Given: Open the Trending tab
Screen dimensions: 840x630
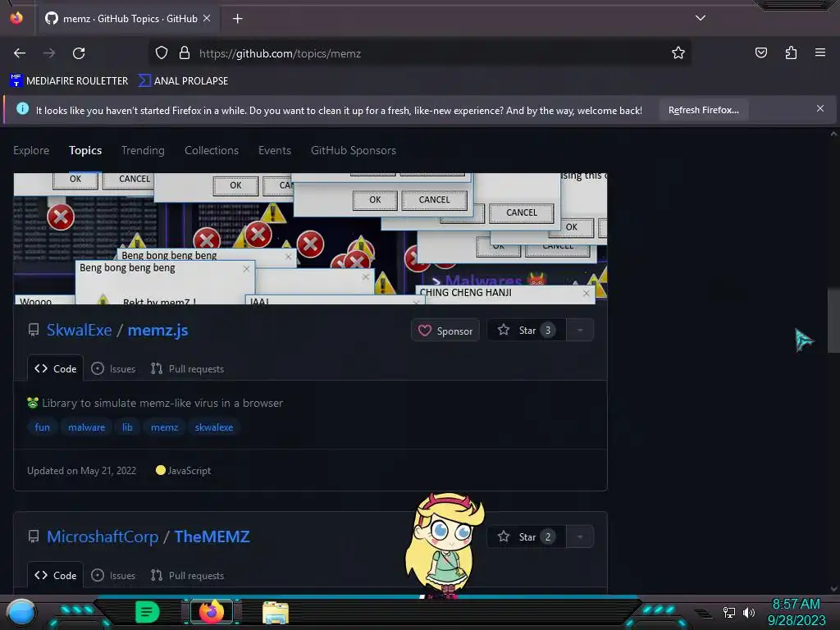Looking at the screenshot, I should pos(143,151).
